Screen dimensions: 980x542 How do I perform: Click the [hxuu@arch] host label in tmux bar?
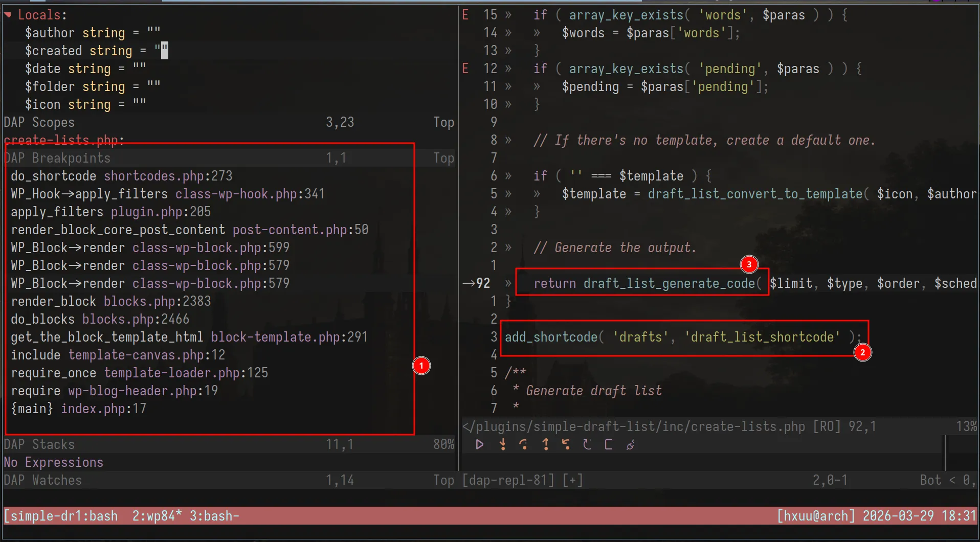click(x=816, y=516)
